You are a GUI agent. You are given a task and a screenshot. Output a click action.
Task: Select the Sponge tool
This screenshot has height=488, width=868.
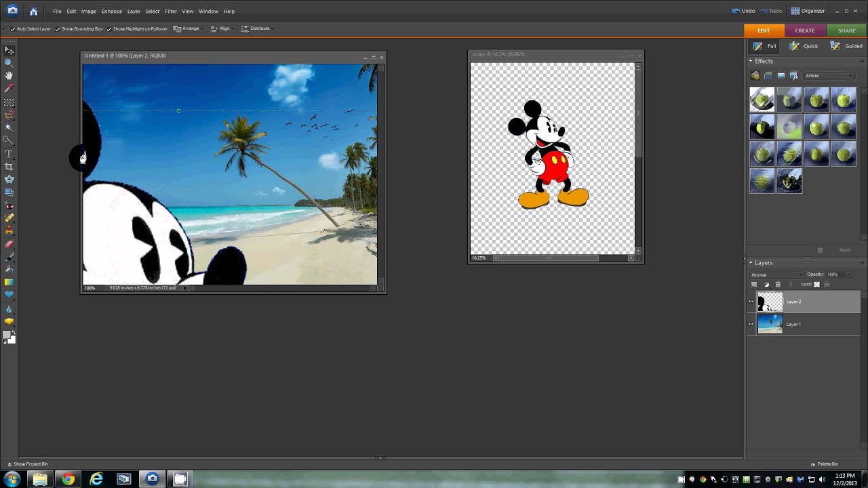[9, 323]
